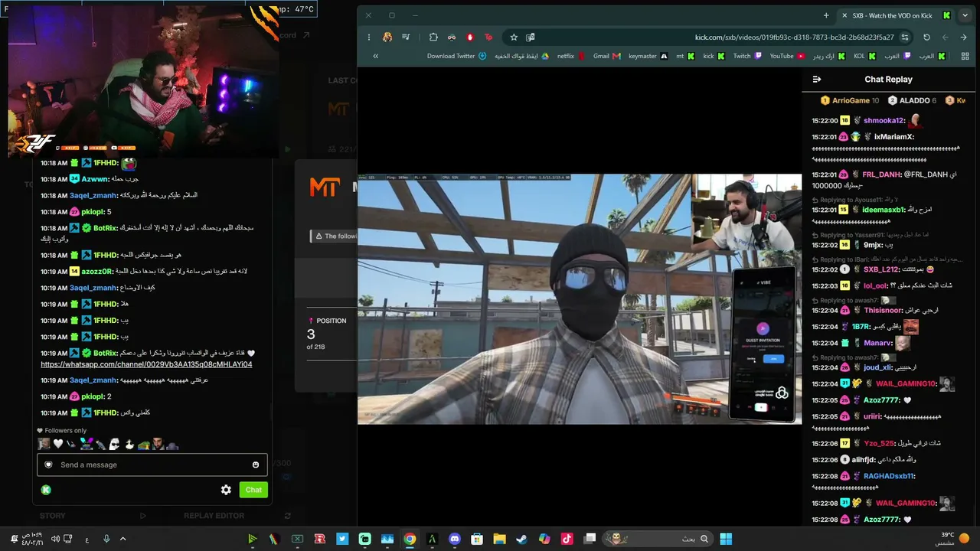Open the kick bookmark
Screen dimensions: 980x551
point(714,56)
